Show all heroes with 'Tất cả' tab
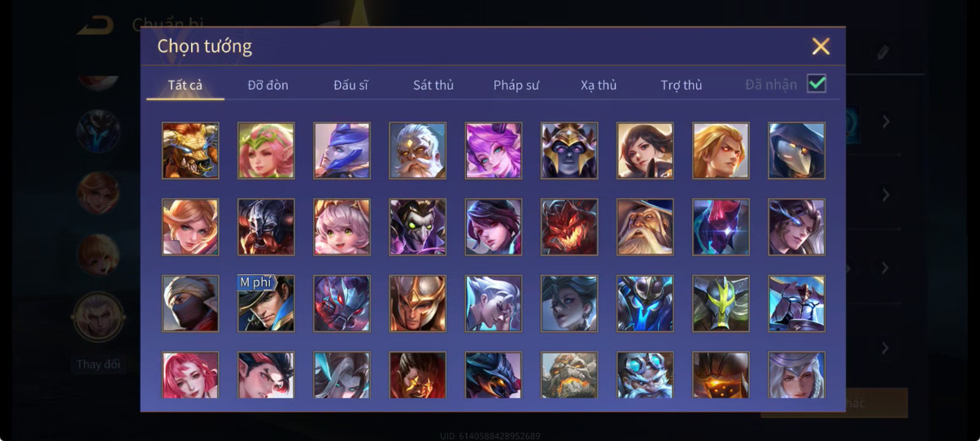The height and width of the screenshot is (441, 980). 185,85
